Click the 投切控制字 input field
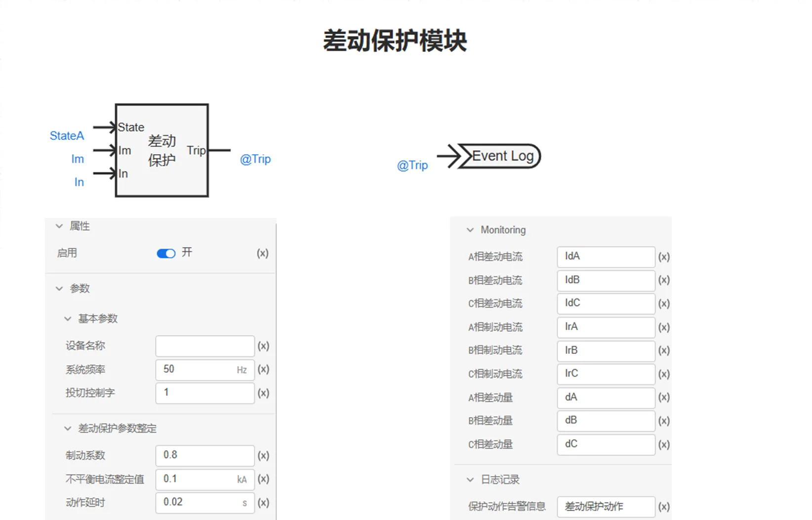Image resolution: width=812 pixels, height=520 pixels. click(x=204, y=393)
